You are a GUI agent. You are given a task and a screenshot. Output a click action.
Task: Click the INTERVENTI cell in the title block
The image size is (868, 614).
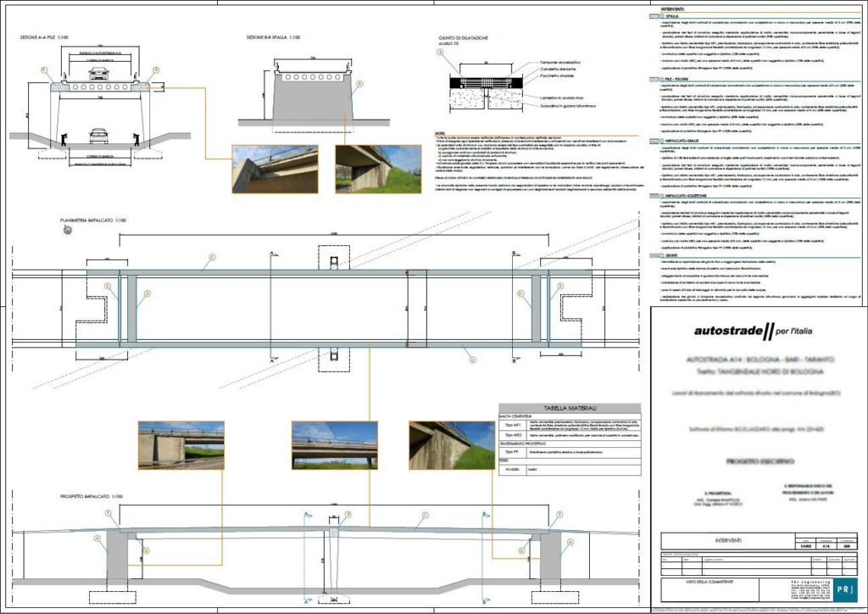(726, 541)
